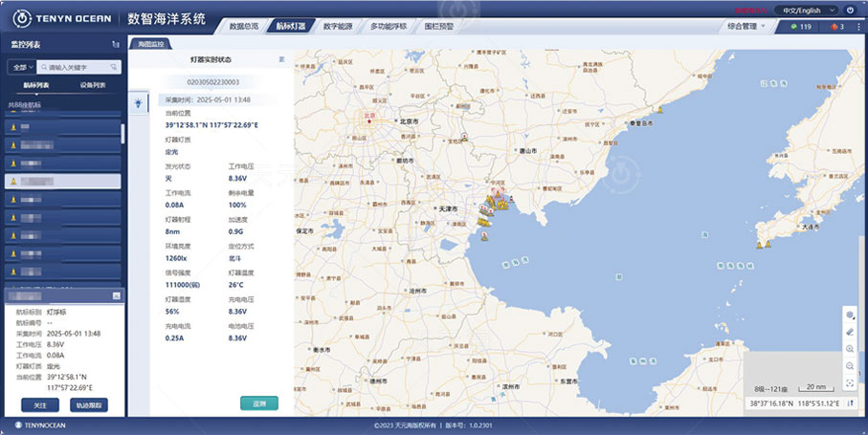Enter fullscreen map view

[x=850, y=383]
